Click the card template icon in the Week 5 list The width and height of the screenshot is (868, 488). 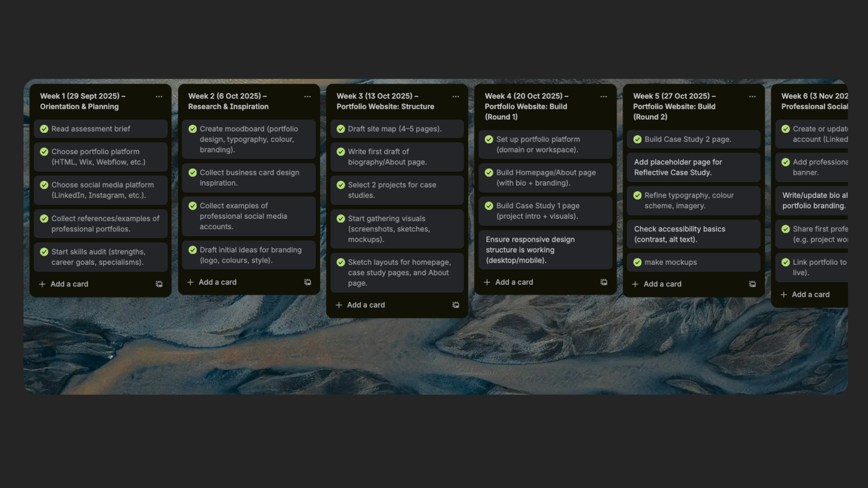752,284
